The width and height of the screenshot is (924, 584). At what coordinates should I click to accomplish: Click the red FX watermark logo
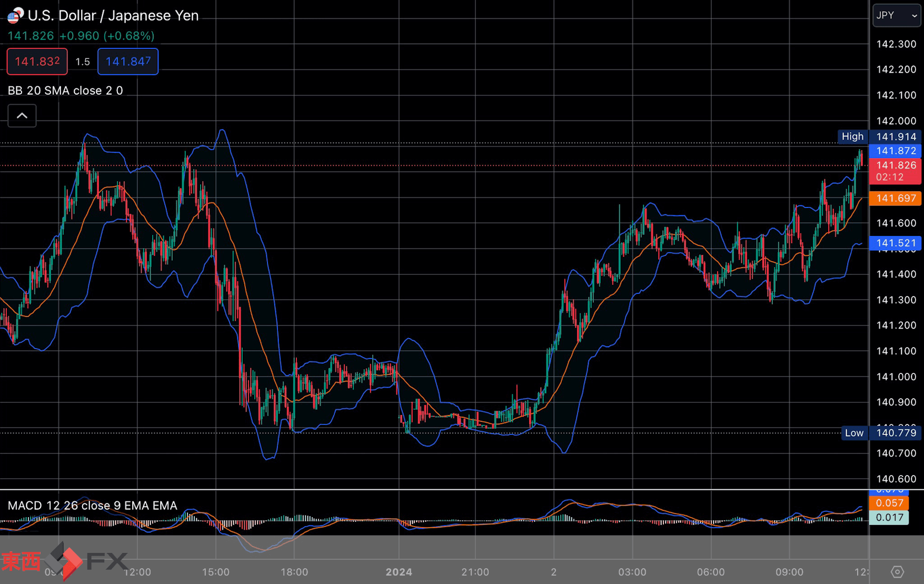[x=64, y=561]
